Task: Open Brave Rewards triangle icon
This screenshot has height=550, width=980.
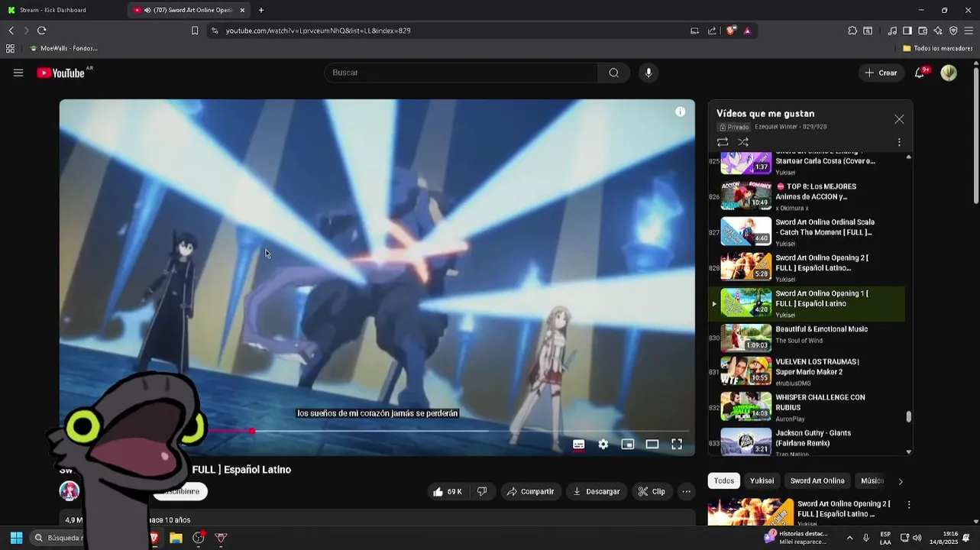Action: [x=747, y=31]
